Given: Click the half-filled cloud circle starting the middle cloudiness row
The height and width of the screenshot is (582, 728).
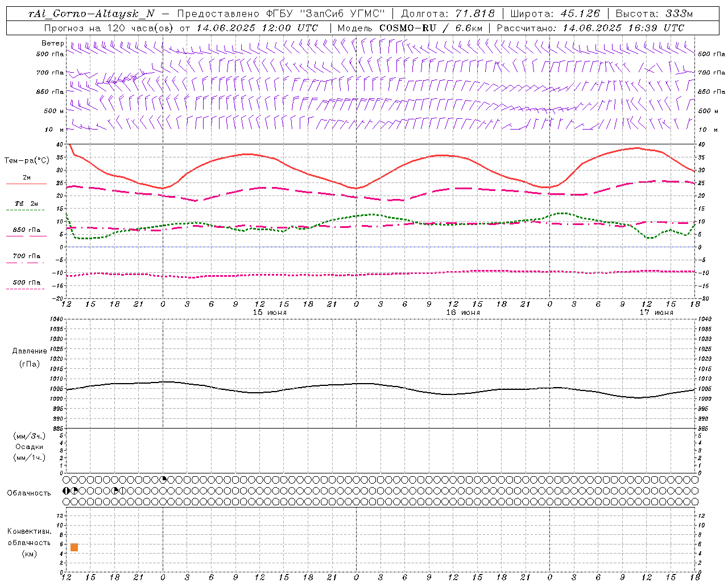Looking at the screenshot, I should [66, 490].
